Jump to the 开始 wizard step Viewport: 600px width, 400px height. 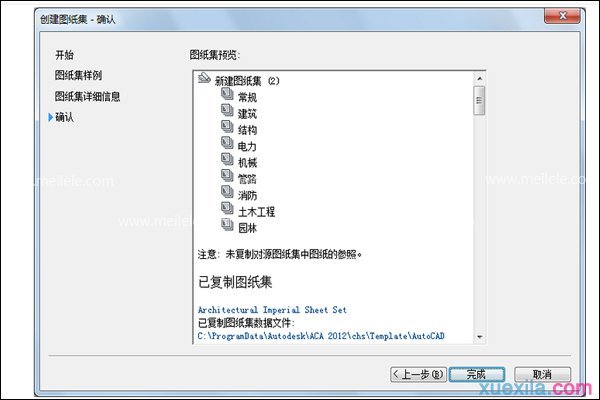point(64,54)
